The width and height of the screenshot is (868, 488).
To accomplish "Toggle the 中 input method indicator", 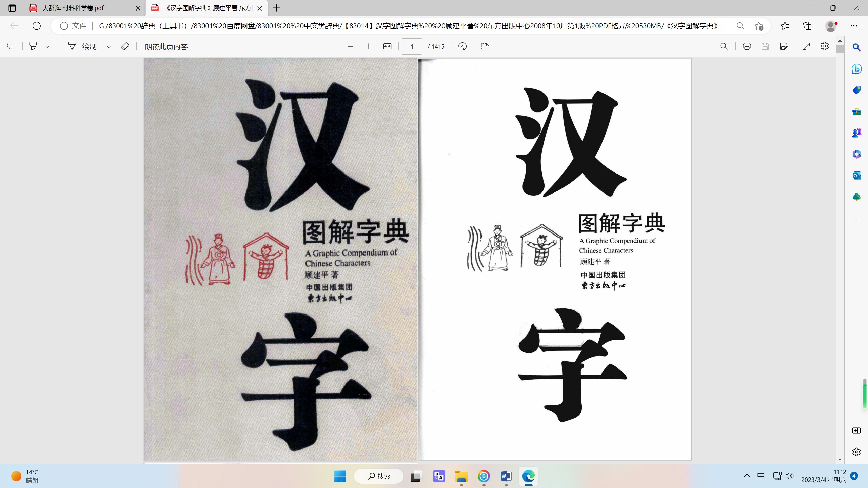I will tap(761, 476).
